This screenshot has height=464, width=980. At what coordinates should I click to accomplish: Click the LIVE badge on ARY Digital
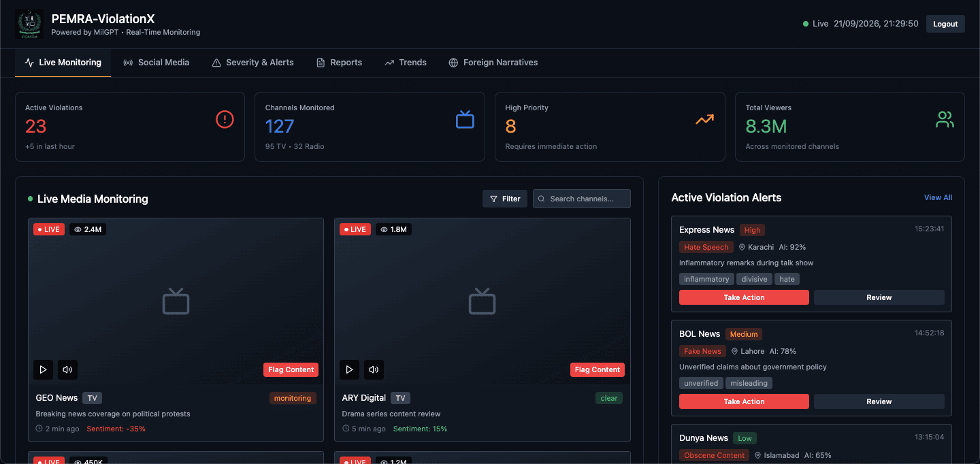click(x=355, y=229)
